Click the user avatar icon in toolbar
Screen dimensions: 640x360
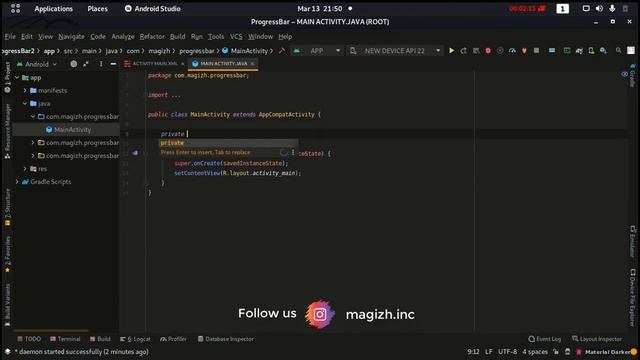631,51
